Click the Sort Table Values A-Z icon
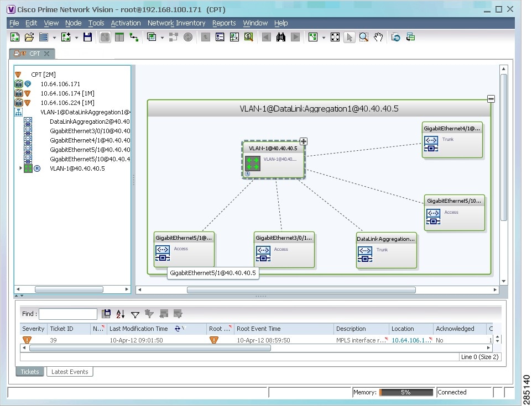 pos(121,314)
